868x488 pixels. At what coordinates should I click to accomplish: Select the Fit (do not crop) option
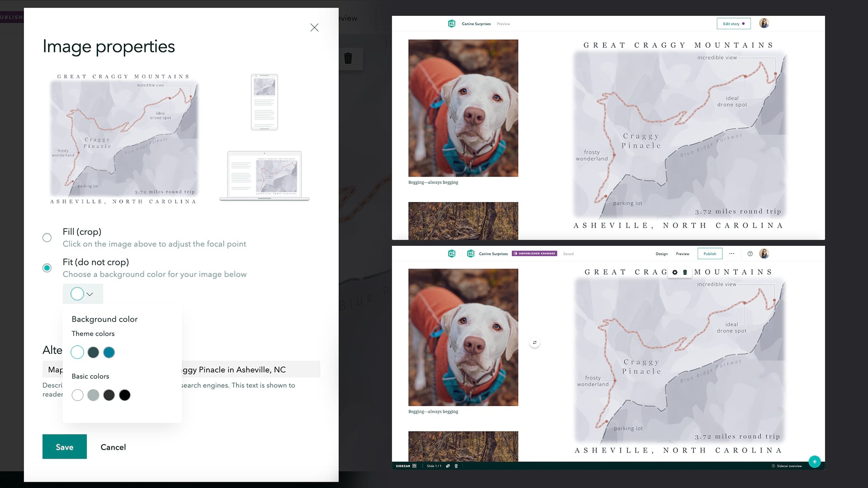click(x=47, y=267)
